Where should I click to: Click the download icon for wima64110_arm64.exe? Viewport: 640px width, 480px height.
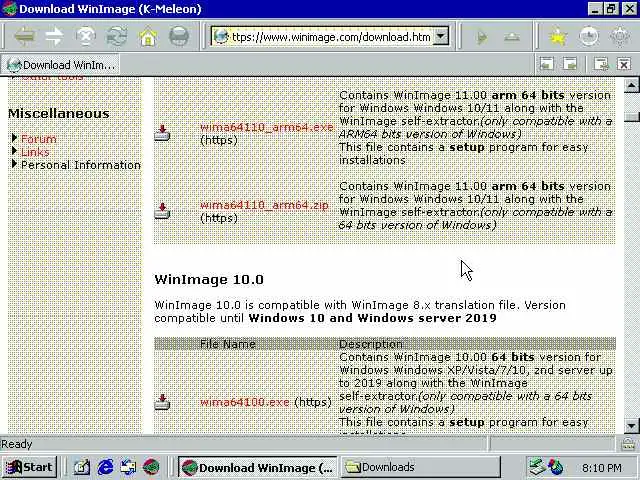(162, 133)
